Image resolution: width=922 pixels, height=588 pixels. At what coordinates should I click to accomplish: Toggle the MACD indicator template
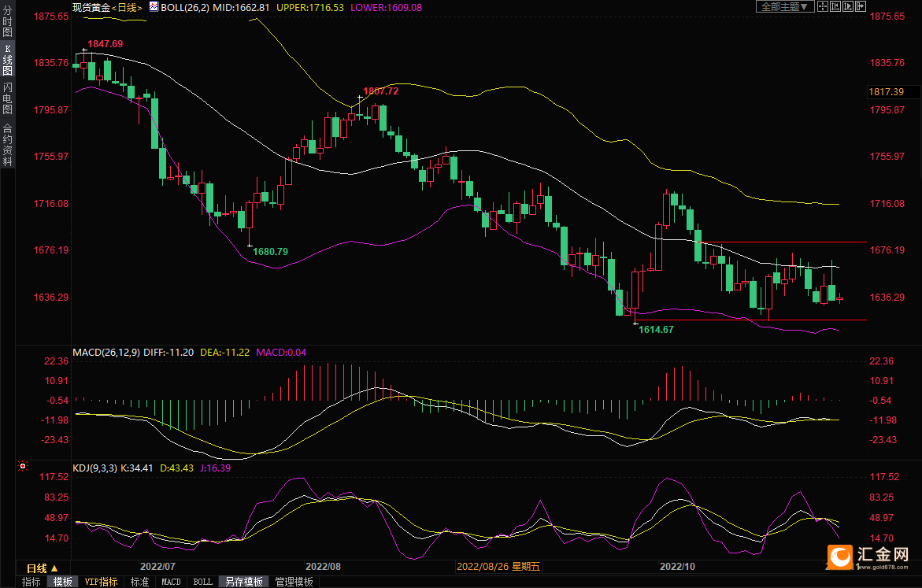[x=171, y=582]
